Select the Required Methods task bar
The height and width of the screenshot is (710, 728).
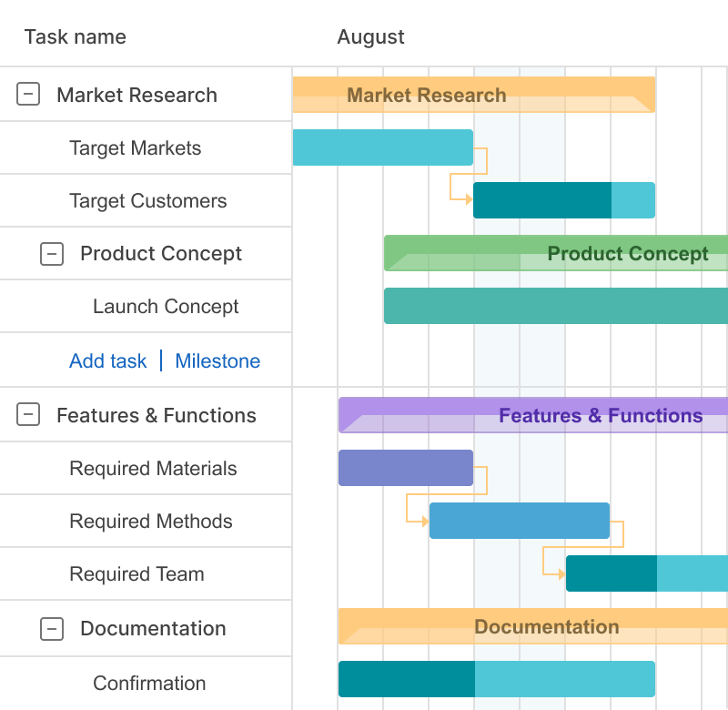tap(519, 521)
